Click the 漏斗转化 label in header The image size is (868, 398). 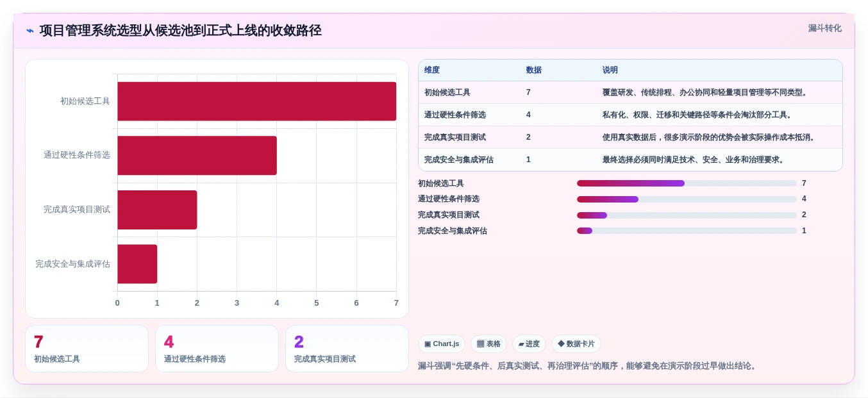(824, 28)
